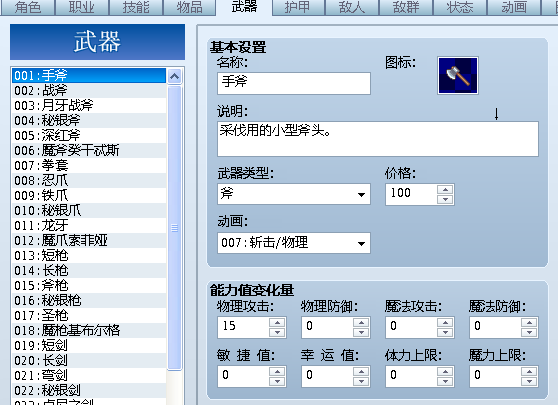Viewport: 558px width, 405px height.
Task: Decrease 体力上限 with the down arrow
Action: [445, 382]
